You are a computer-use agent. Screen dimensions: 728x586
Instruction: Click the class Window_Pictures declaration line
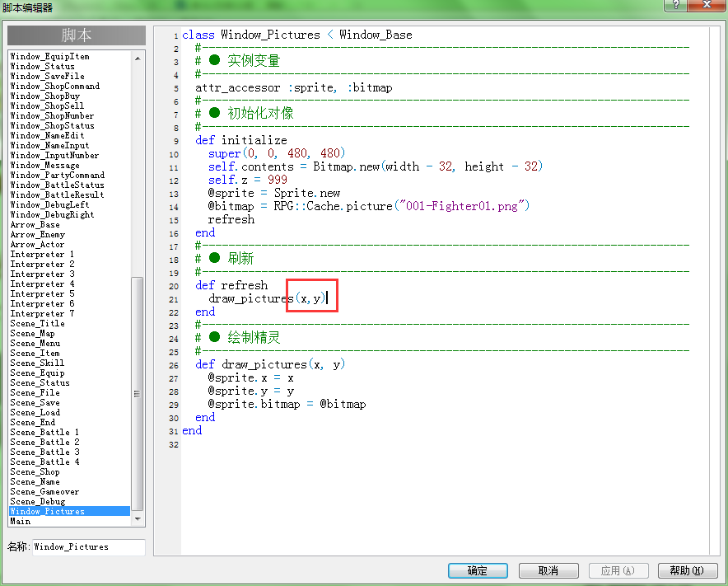(297, 35)
